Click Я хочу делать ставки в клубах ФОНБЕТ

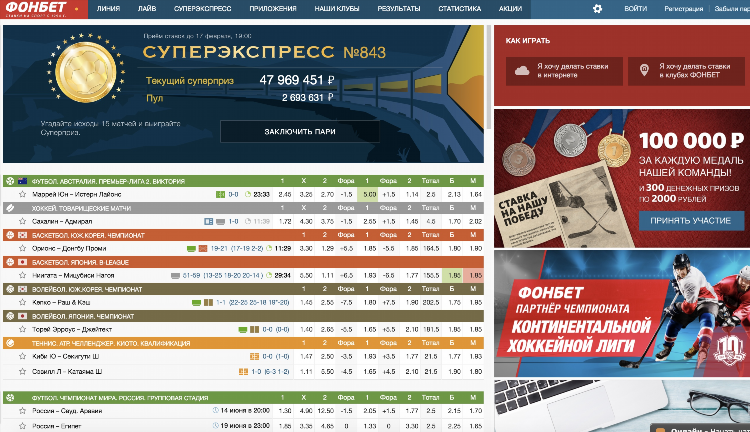pyautogui.click(x=686, y=71)
